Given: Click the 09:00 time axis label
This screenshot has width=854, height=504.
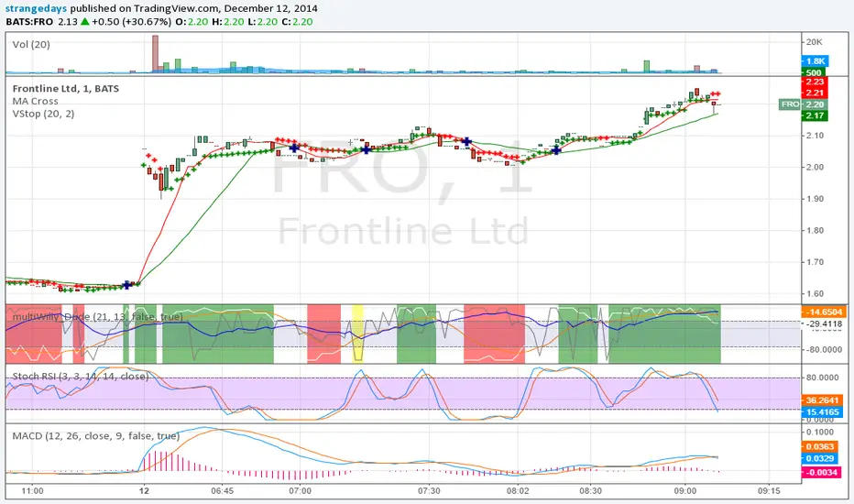Looking at the screenshot, I should (685, 491).
